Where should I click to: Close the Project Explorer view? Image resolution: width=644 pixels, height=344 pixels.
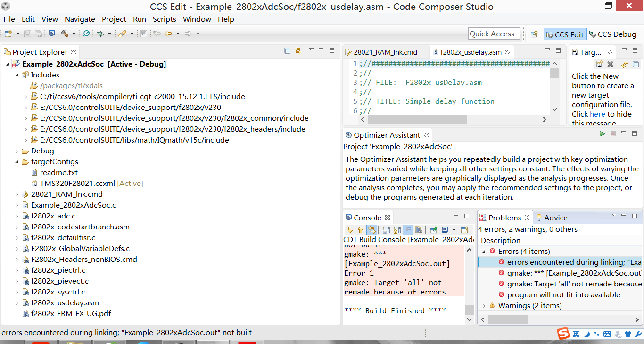(74, 52)
